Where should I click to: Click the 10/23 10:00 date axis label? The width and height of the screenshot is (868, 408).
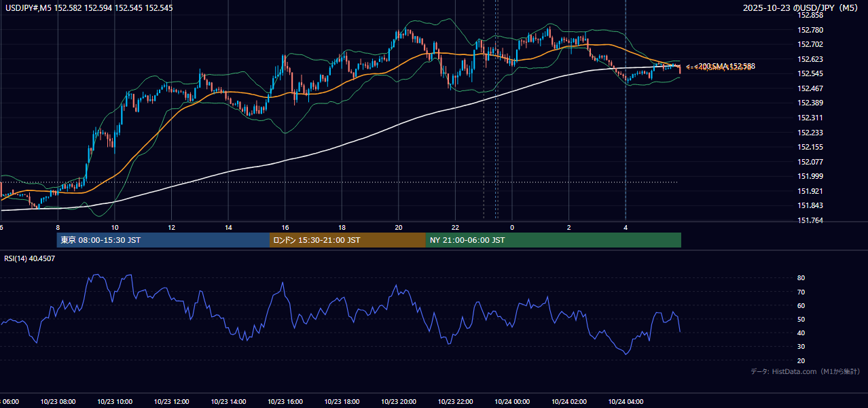115,402
